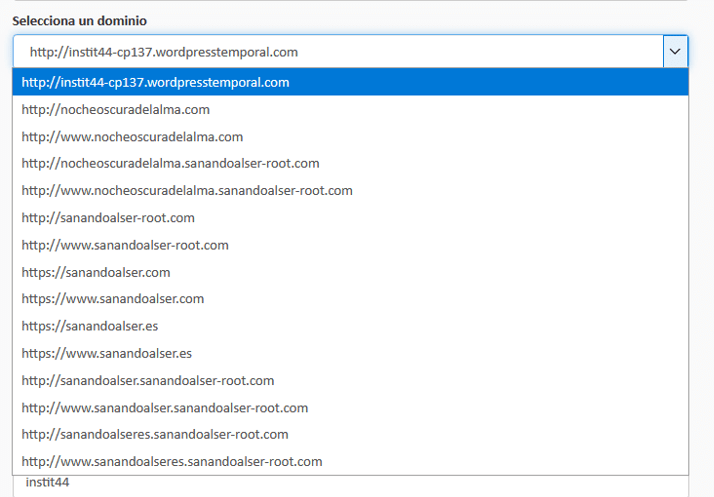Choose http://nocheoscuradelalma.com from the list
Screen dimensions: 714x497
pos(351,109)
